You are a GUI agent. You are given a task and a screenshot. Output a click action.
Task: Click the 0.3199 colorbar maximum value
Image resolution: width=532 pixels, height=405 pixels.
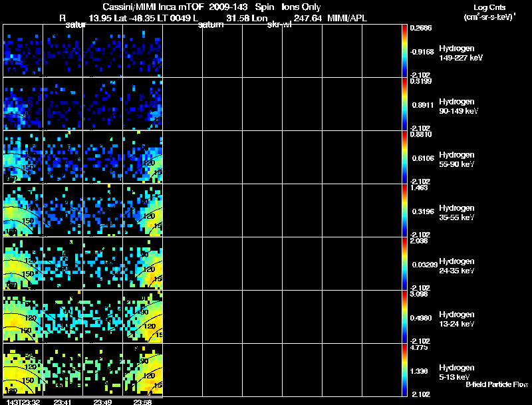421,81
